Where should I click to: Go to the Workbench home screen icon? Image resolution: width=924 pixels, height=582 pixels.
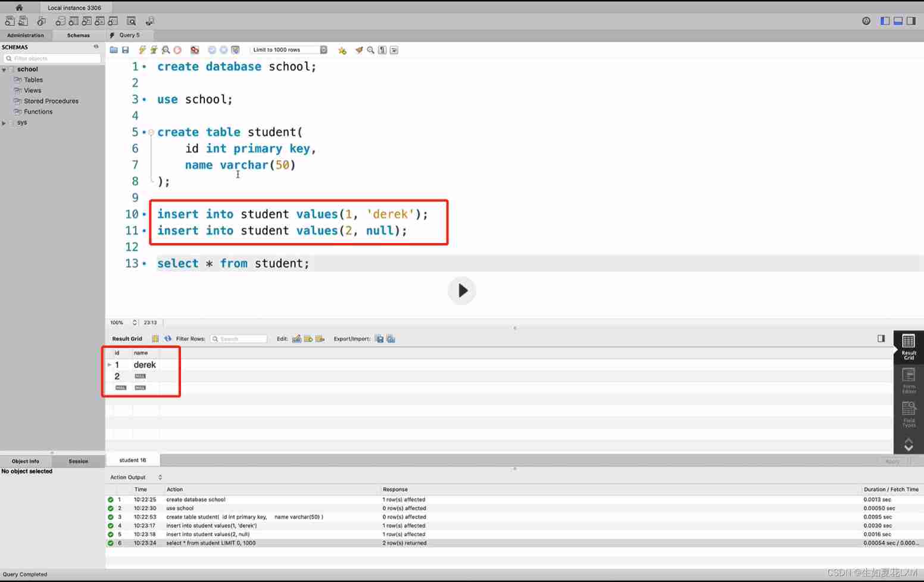[19, 8]
